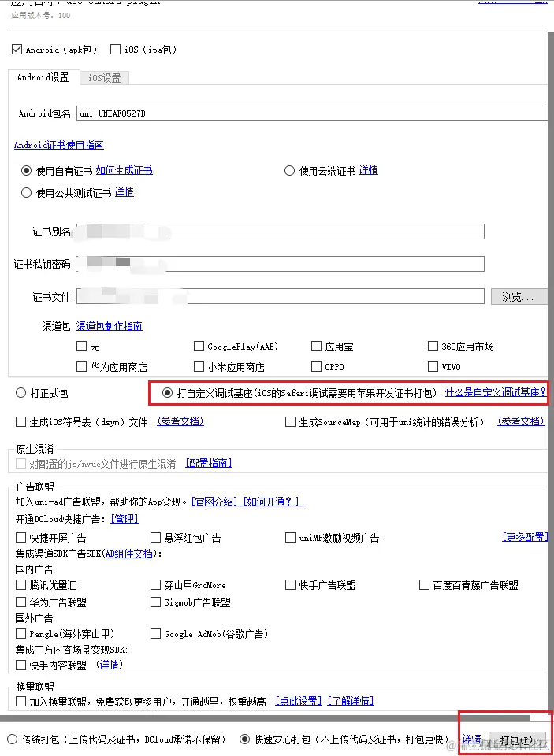Select 使用自有证书 radio button
This screenshot has width=554, height=756.
(x=26, y=171)
